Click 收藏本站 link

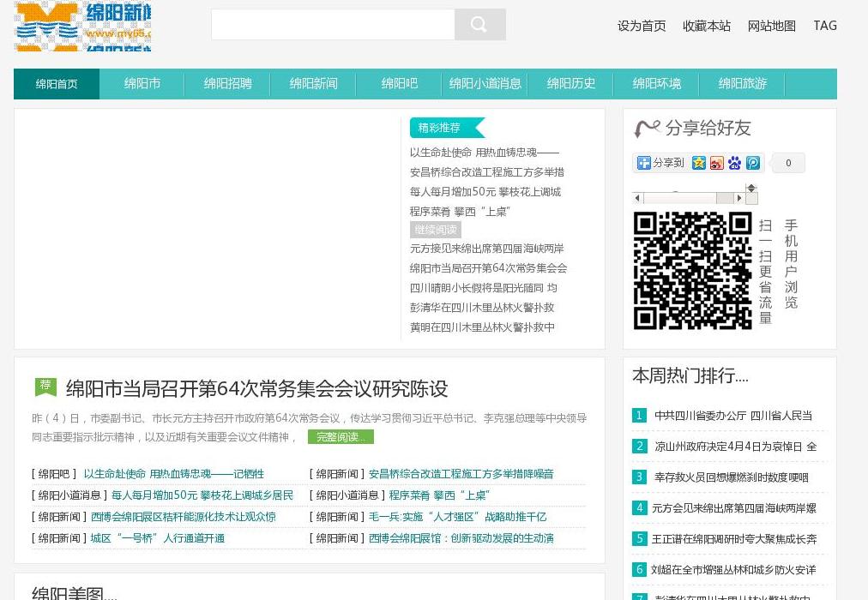707,26
